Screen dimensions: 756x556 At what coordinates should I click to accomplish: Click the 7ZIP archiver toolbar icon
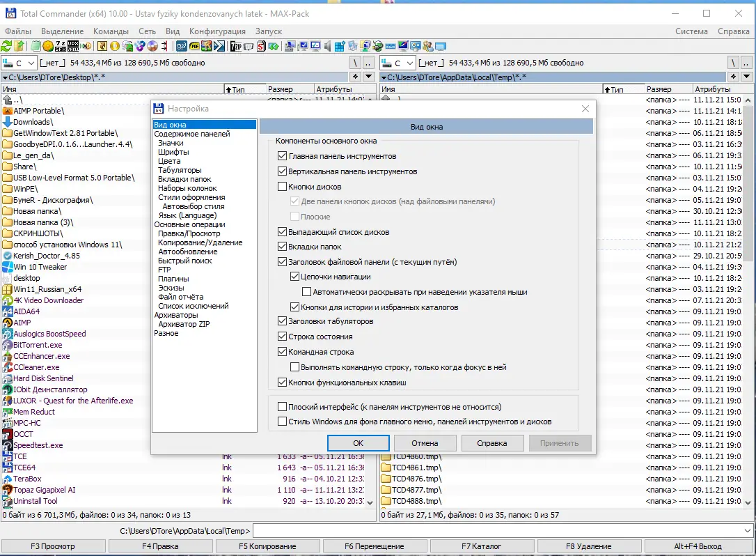(235, 47)
